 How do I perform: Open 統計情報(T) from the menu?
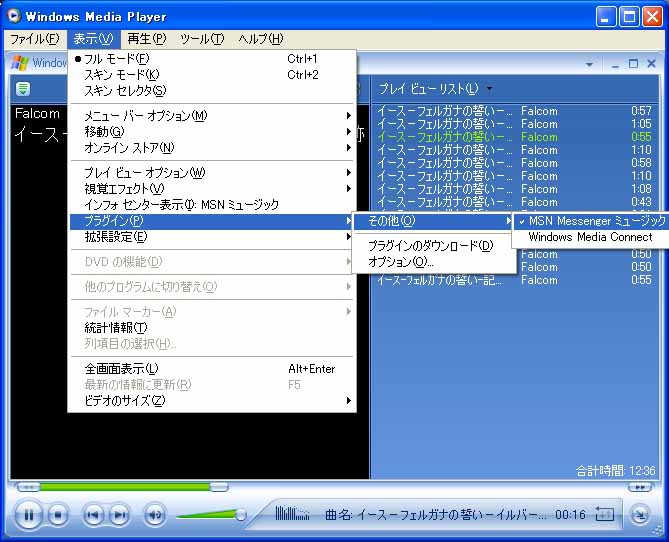(x=212, y=328)
